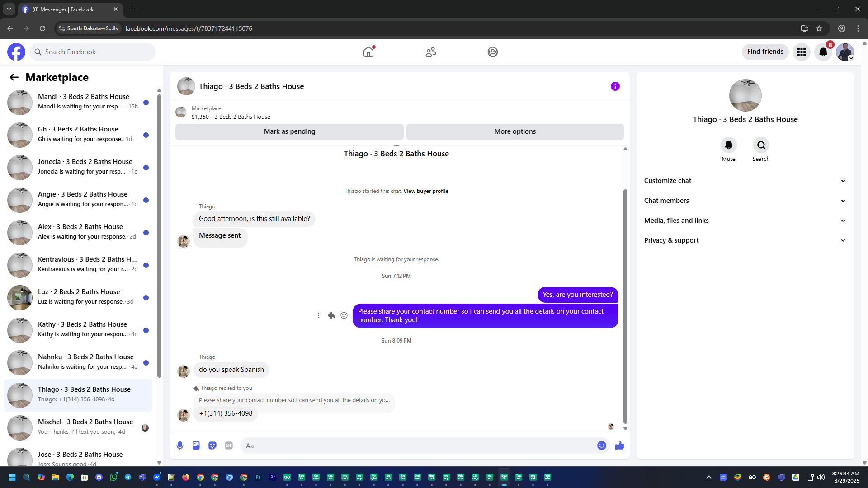The height and width of the screenshot is (488, 868).
Task: Mute the Thiago conversation
Action: coord(728,145)
